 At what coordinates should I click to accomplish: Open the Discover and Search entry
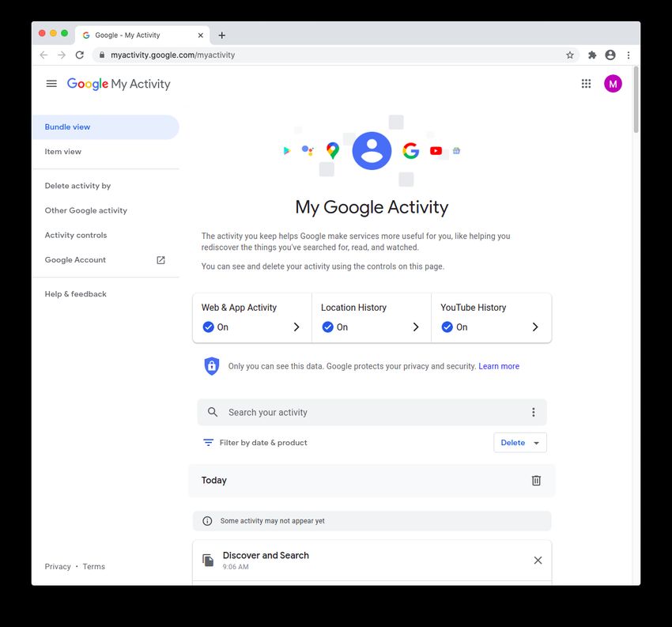[372, 561]
